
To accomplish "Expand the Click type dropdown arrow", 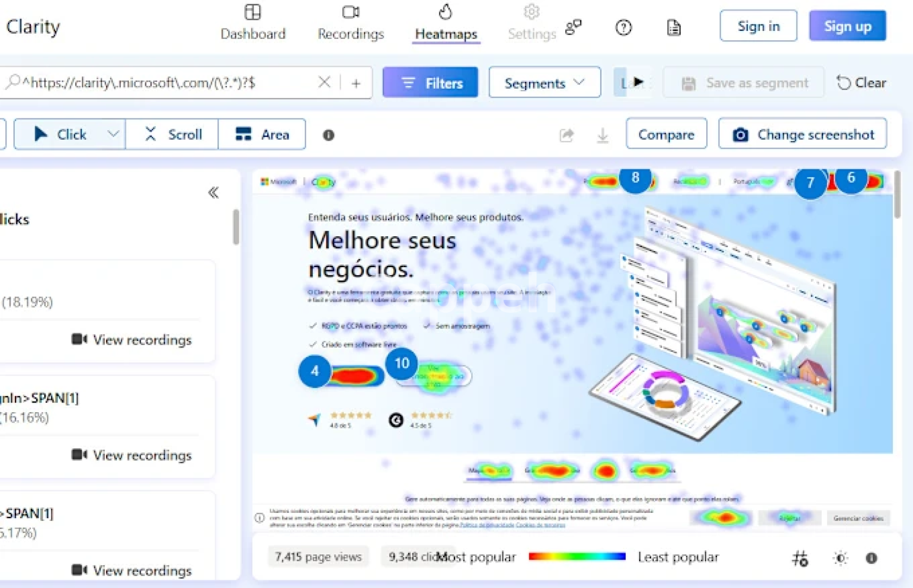I will [x=113, y=134].
